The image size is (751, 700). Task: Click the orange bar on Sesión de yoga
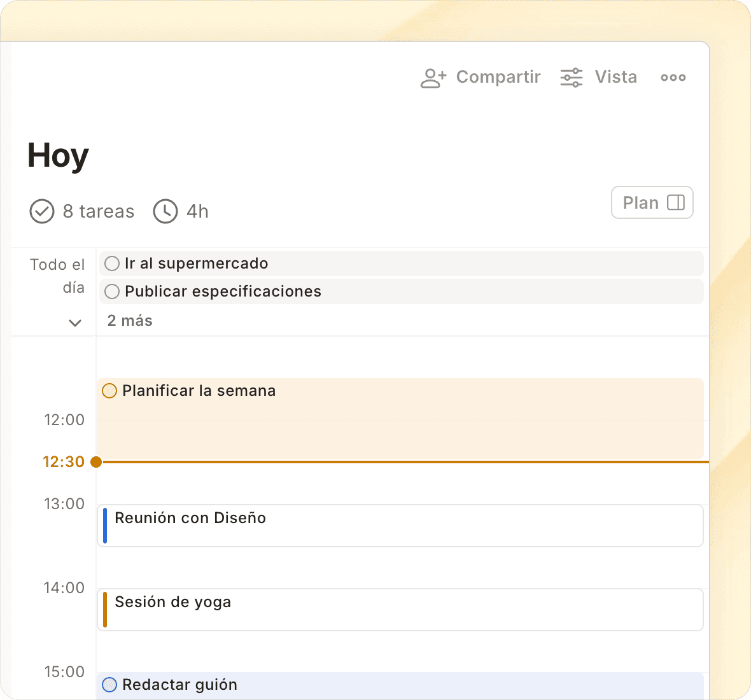coord(105,610)
